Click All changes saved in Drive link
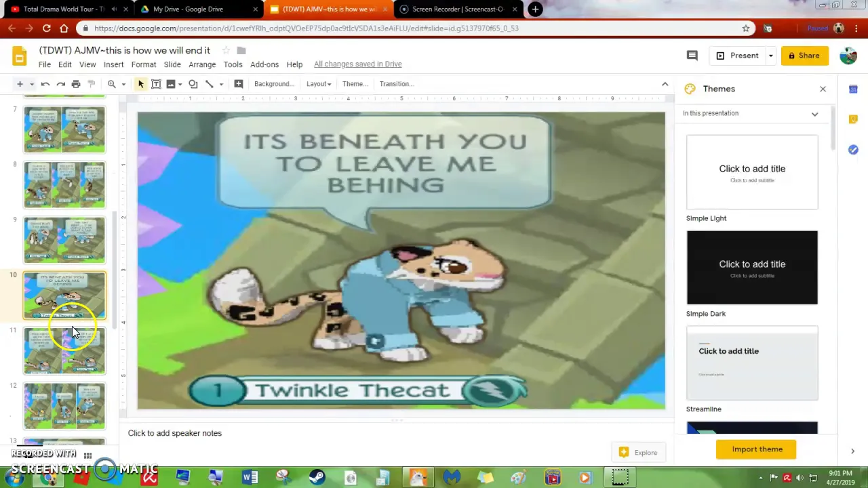Image resolution: width=868 pixels, height=488 pixels. point(358,64)
